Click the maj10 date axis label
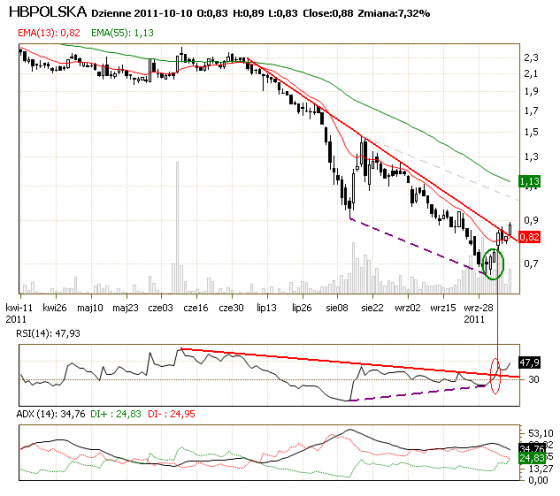The height and width of the screenshot is (496, 560). [90, 308]
